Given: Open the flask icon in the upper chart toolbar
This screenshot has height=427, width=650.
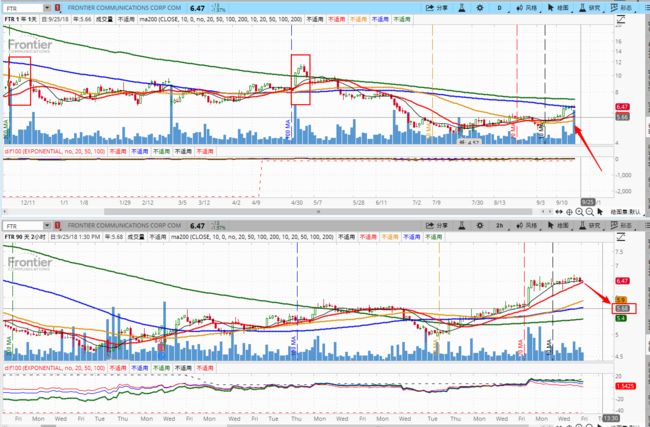Looking at the screenshot, I should (x=461, y=8).
